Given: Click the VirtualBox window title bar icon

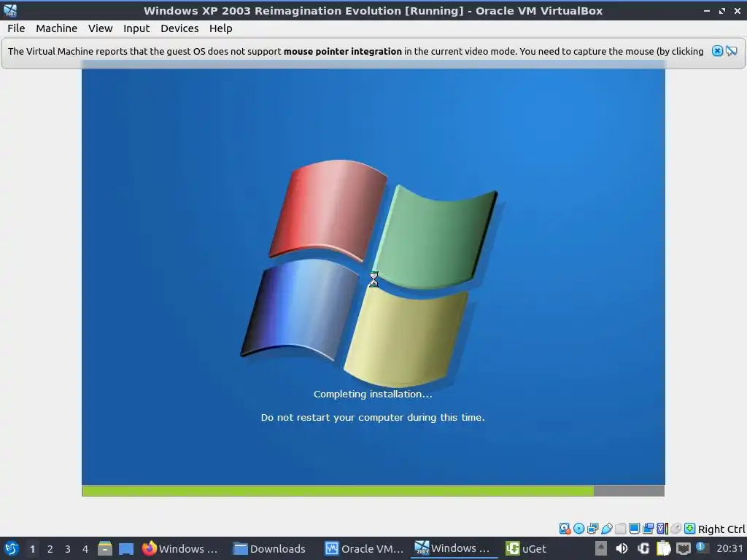Looking at the screenshot, I should pos(10,10).
